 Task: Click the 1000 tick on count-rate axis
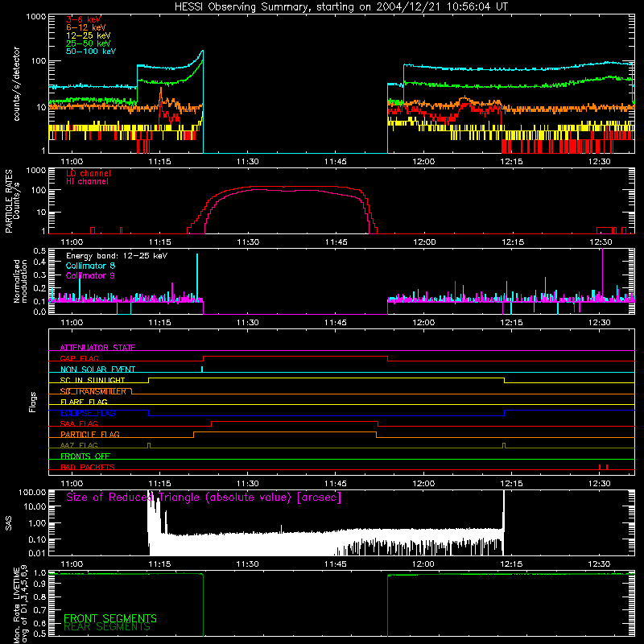tap(36, 17)
